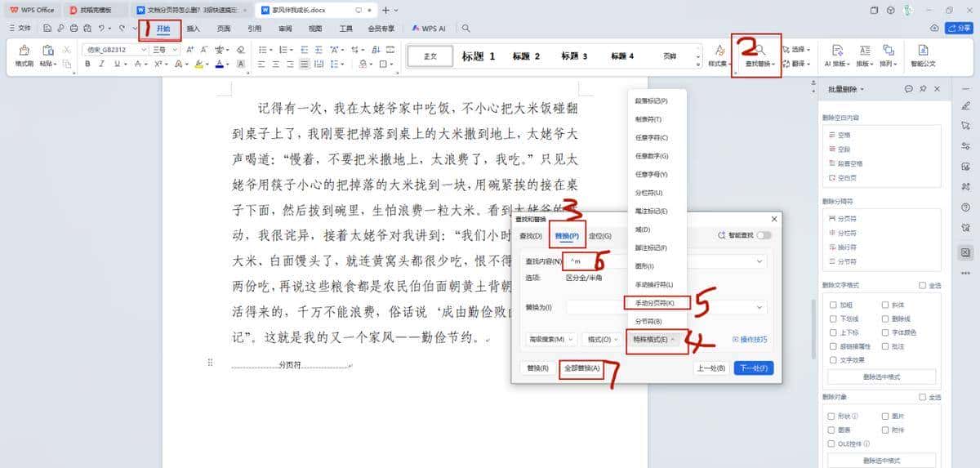Click the batch delete icon in right sidebar
The image size is (980, 468).
point(965,252)
